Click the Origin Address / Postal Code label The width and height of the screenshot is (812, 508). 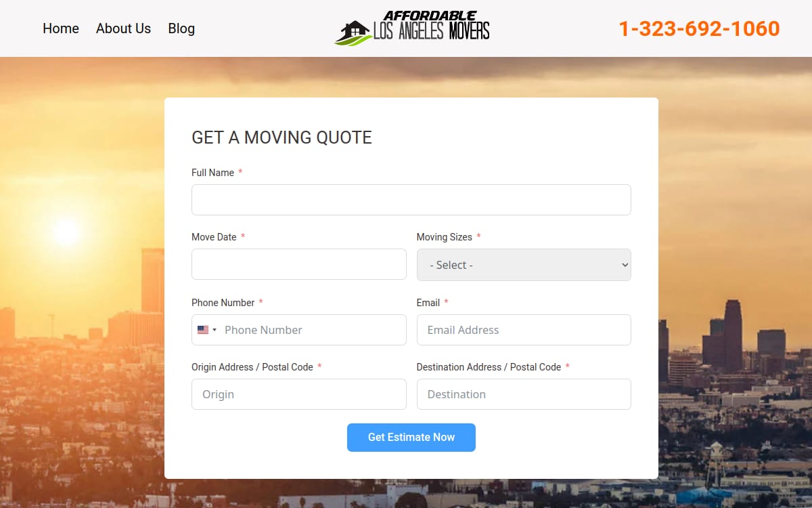pos(252,367)
